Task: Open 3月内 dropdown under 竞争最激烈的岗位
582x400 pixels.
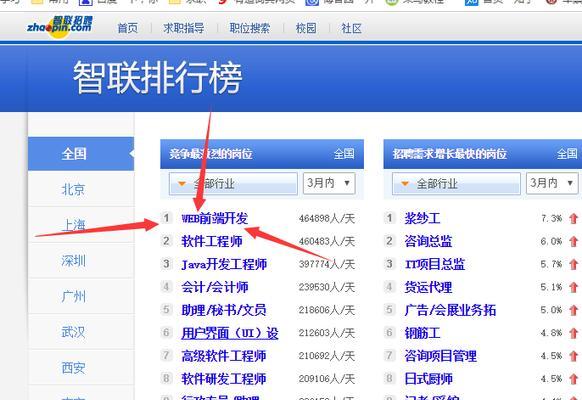Action: [329, 183]
